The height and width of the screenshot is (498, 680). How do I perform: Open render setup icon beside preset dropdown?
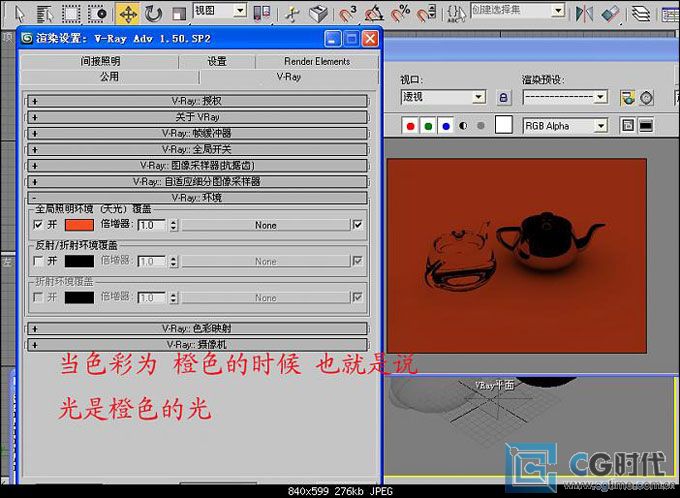[x=628, y=98]
